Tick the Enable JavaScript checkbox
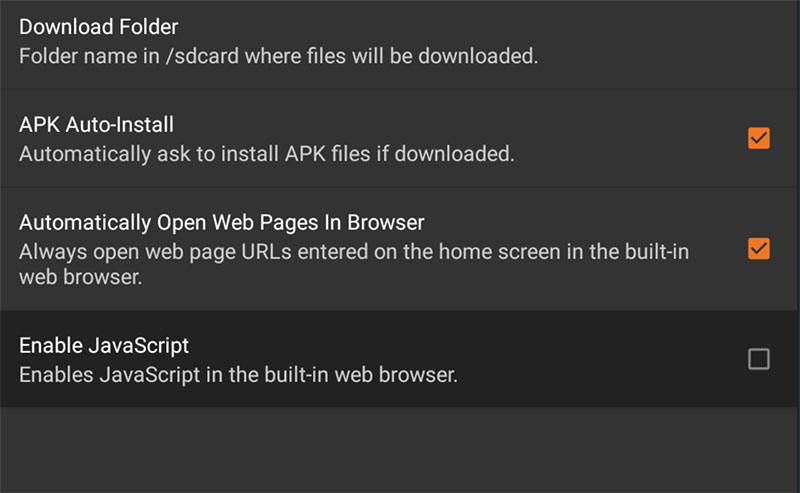The width and height of the screenshot is (800, 493). pos(759,359)
